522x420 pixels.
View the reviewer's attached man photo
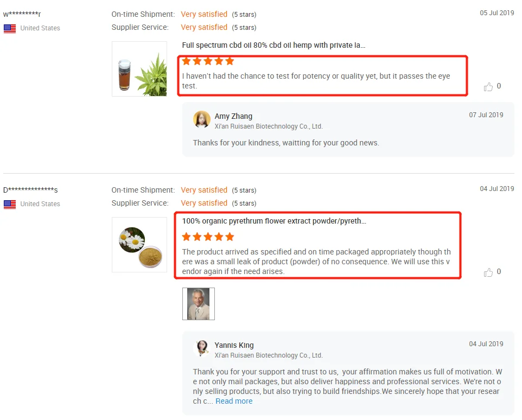[x=199, y=304]
